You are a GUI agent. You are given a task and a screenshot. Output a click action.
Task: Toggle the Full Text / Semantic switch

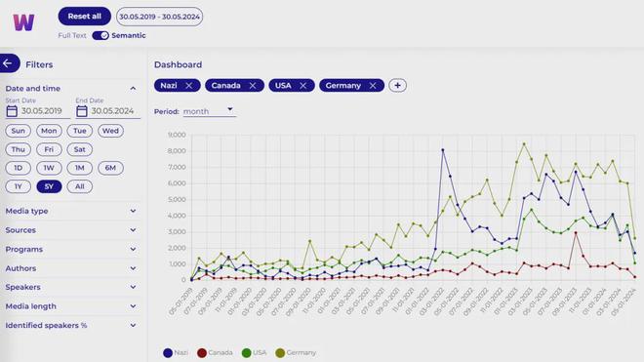click(101, 35)
